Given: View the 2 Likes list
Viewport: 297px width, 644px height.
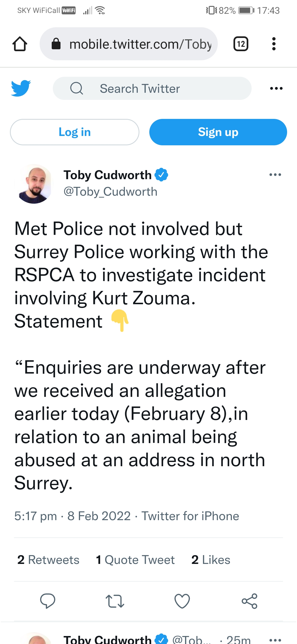Looking at the screenshot, I should tap(211, 560).
